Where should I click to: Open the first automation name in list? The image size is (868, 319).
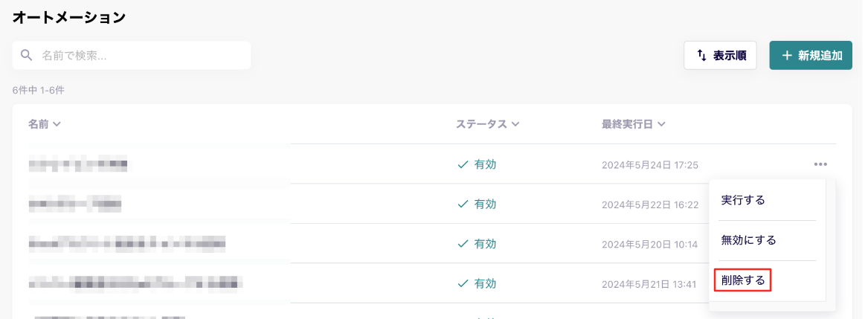point(78,164)
